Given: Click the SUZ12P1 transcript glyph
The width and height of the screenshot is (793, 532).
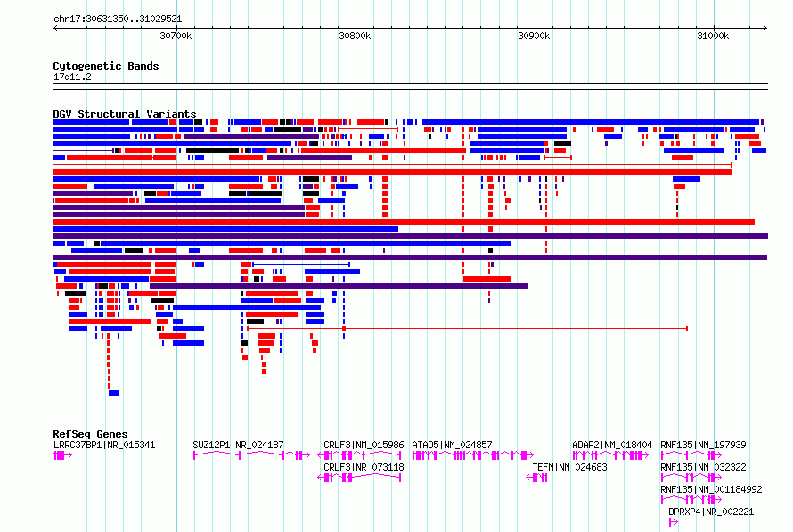Looking at the screenshot, I should click(x=251, y=455).
